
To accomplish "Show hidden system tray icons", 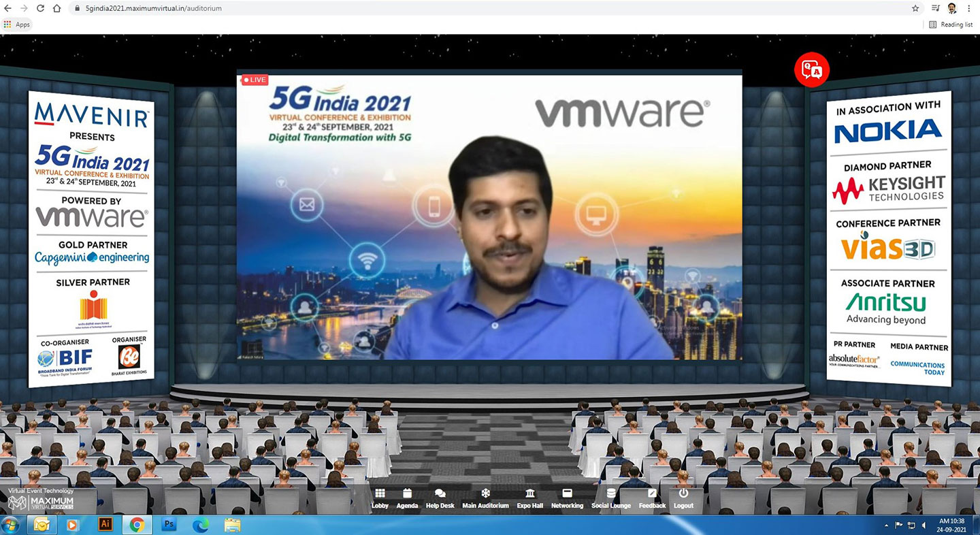I will [886, 525].
